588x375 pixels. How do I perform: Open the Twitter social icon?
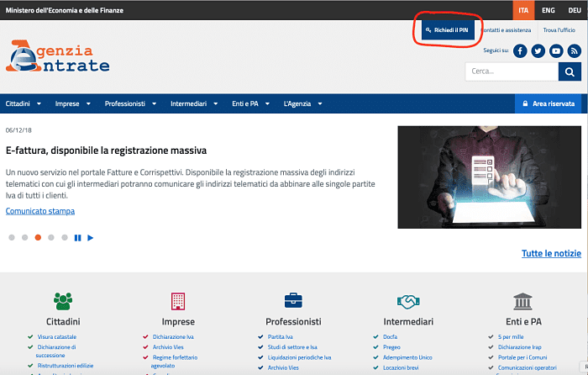pos(538,51)
